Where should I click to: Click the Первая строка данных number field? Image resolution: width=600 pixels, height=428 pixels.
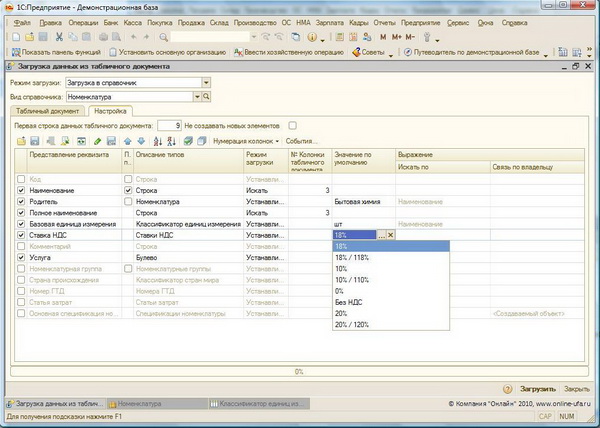pos(169,125)
